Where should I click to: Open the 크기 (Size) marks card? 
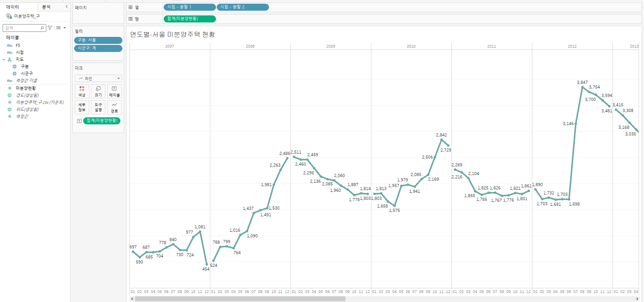click(98, 91)
